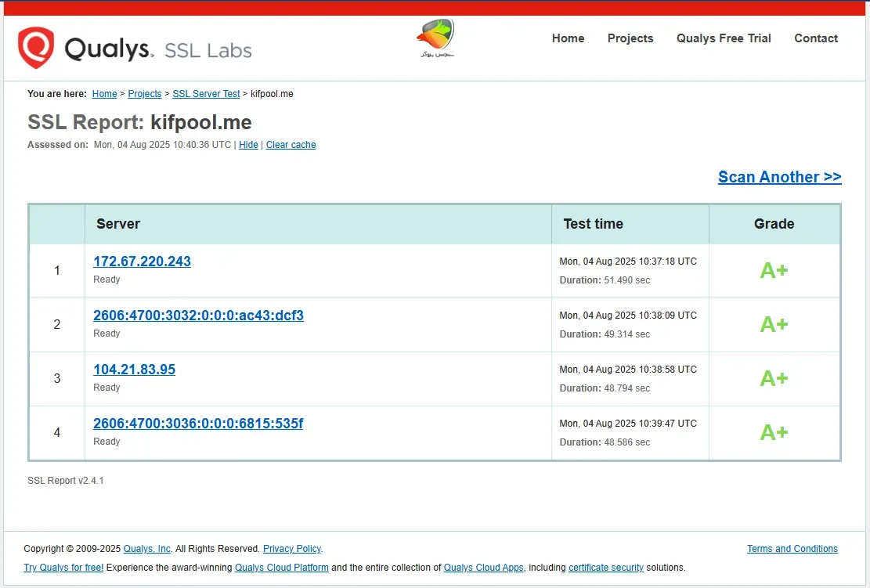Viewport: 870px width, 588px height.
Task: Click the A+ grade for 172.67.220.243
Action: pos(774,271)
